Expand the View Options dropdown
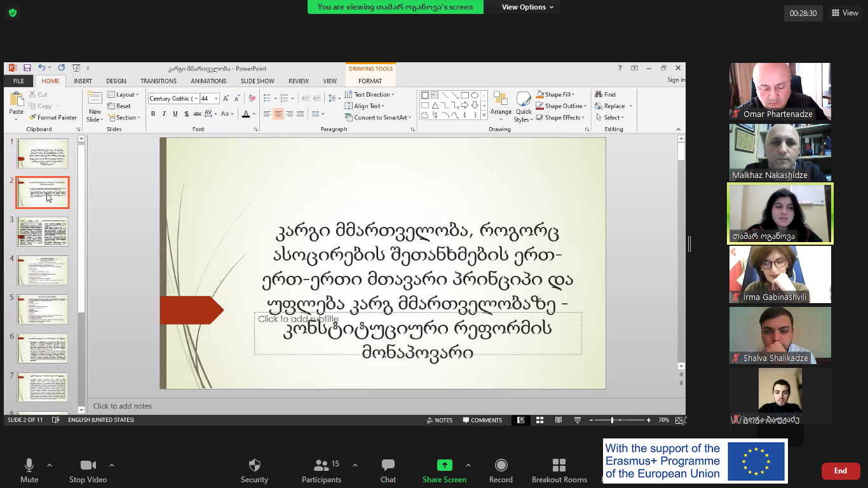868x488 pixels. pyautogui.click(x=527, y=7)
